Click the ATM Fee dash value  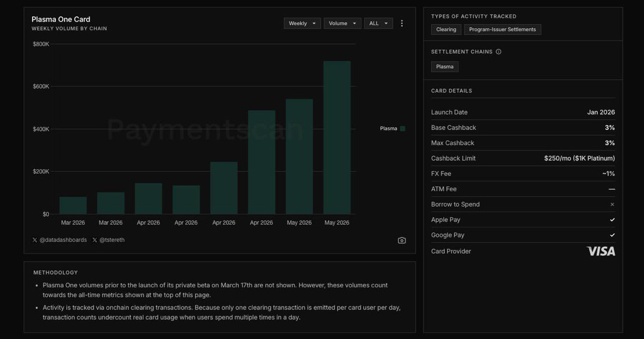pyautogui.click(x=612, y=189)
